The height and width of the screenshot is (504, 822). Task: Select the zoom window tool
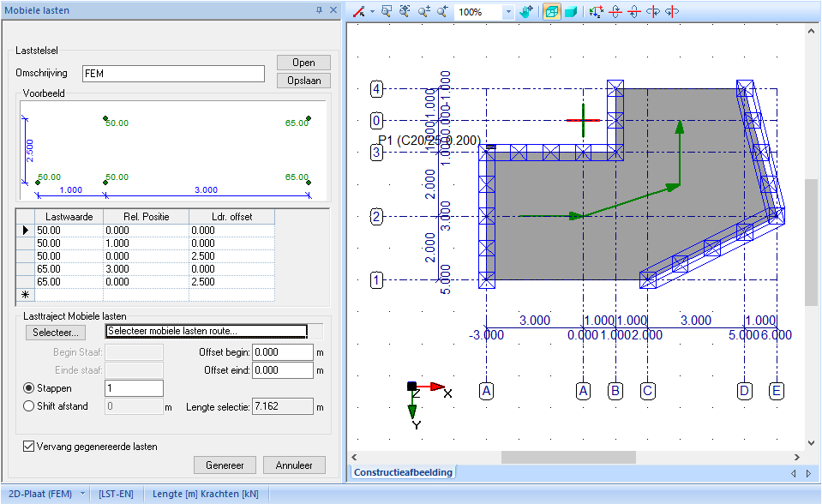(x=386, y=11)
